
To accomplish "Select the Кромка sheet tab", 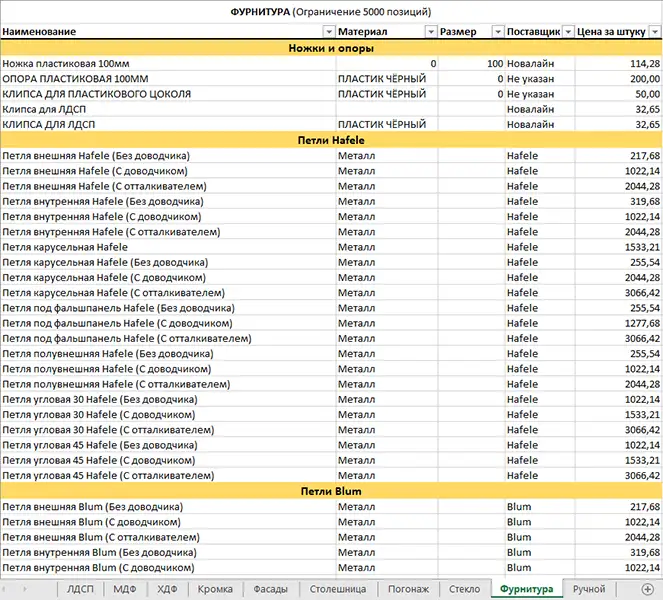I will (216, 590).
